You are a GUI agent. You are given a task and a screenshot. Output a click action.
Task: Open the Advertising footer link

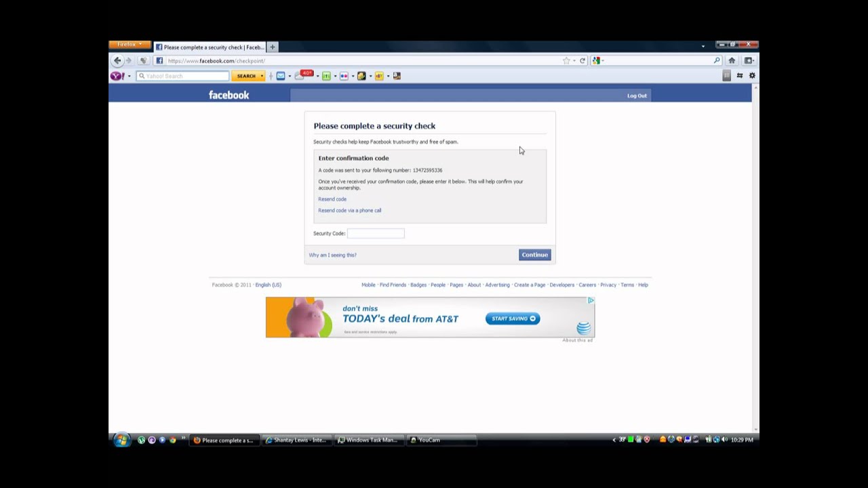[x=497, y=285]
